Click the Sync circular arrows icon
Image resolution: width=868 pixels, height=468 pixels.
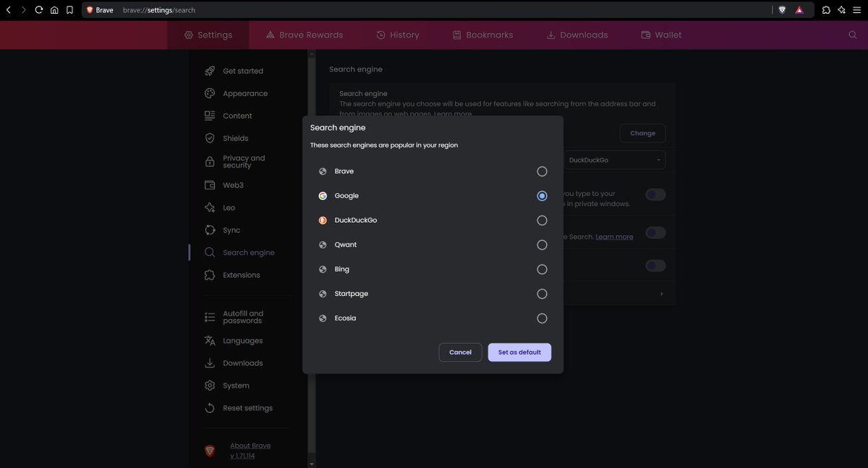210,230
